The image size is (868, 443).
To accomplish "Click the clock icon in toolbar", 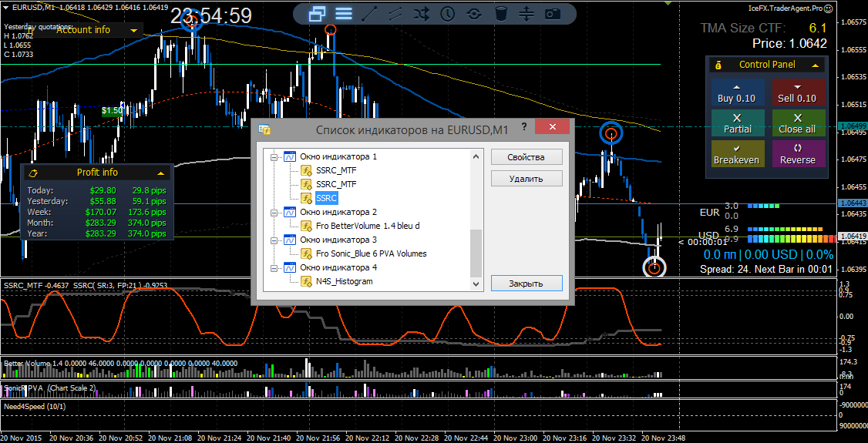I will [447, 13].
